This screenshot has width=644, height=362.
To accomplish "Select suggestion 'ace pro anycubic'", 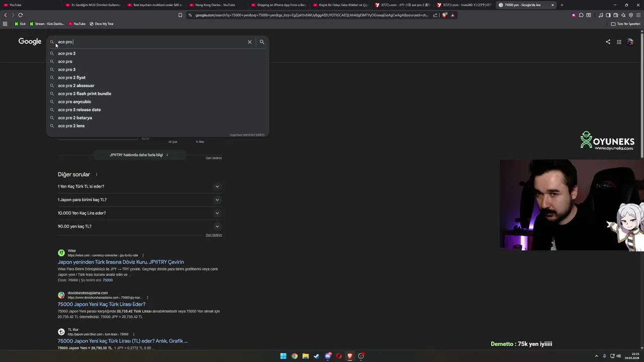I will (157, 102).
